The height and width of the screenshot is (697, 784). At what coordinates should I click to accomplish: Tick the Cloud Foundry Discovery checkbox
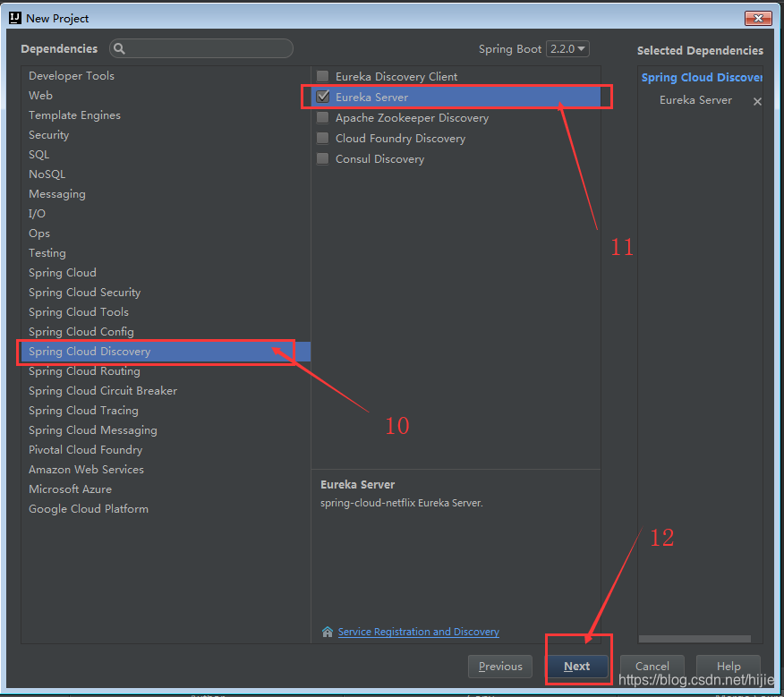click(323, 138)
